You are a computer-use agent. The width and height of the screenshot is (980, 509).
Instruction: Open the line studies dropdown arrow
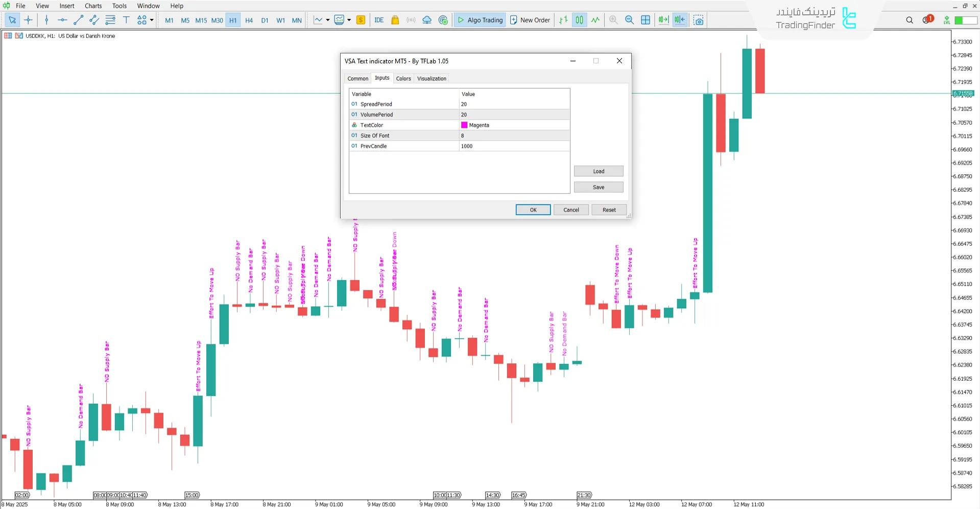(x=327, y=20)
